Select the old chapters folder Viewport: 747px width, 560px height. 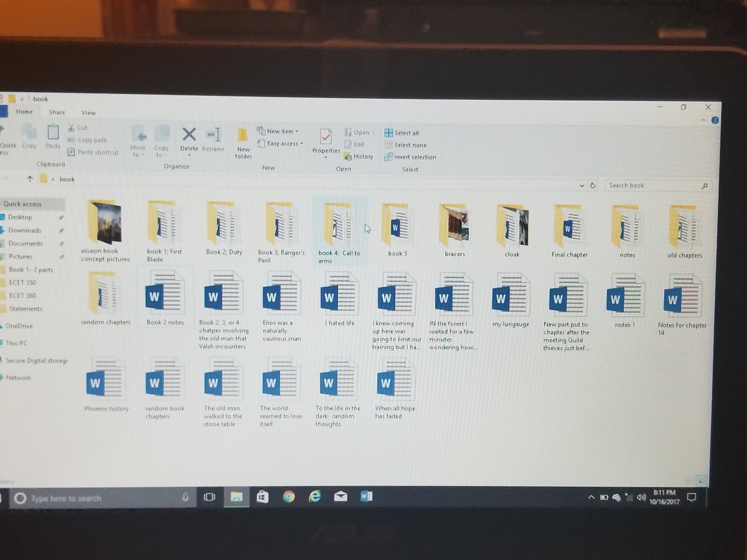point(685,231)
